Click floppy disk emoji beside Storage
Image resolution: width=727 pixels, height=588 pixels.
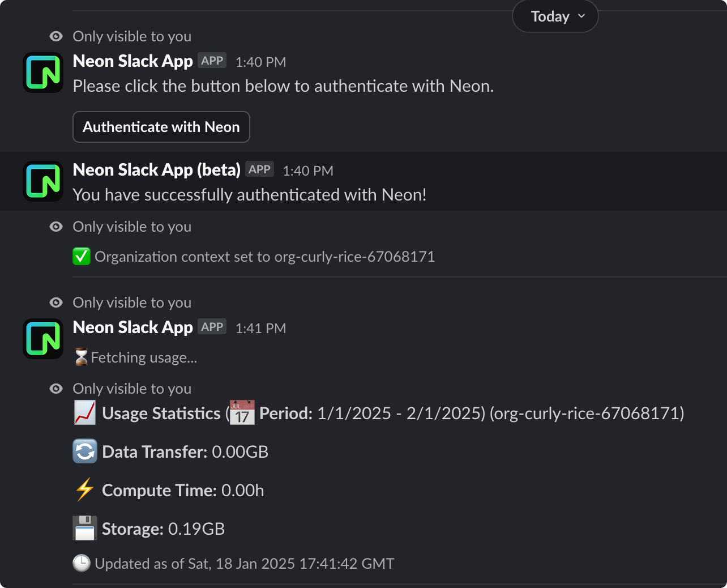point(85,528)
